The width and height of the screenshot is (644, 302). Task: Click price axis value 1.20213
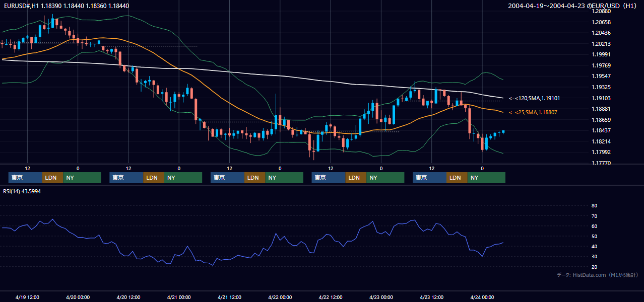(x=601, y=44)
